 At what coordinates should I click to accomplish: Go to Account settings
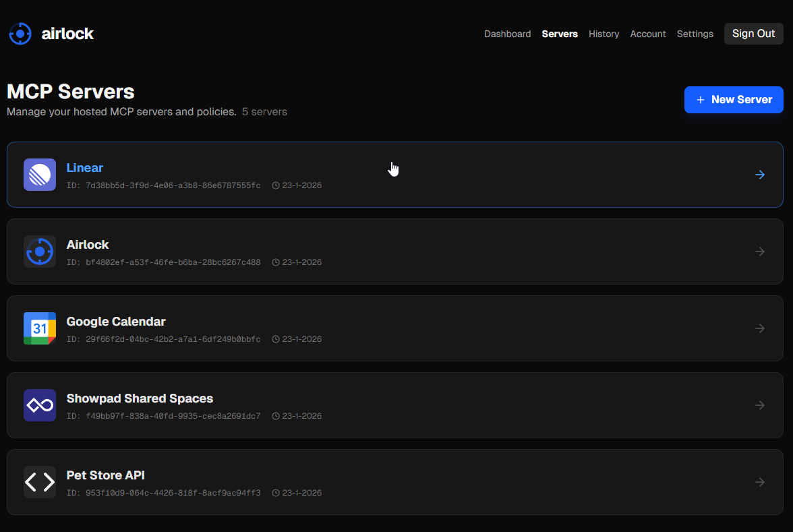point(648,34)
